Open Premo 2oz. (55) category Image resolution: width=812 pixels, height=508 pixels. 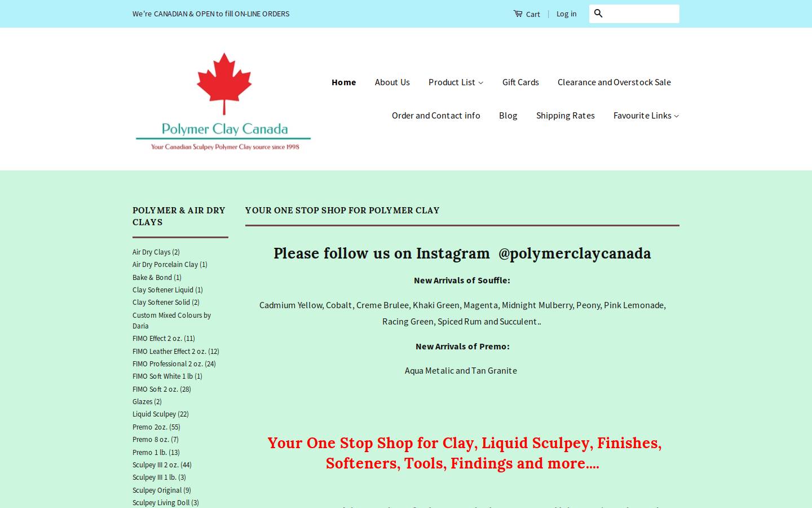(x=156, y=427)
